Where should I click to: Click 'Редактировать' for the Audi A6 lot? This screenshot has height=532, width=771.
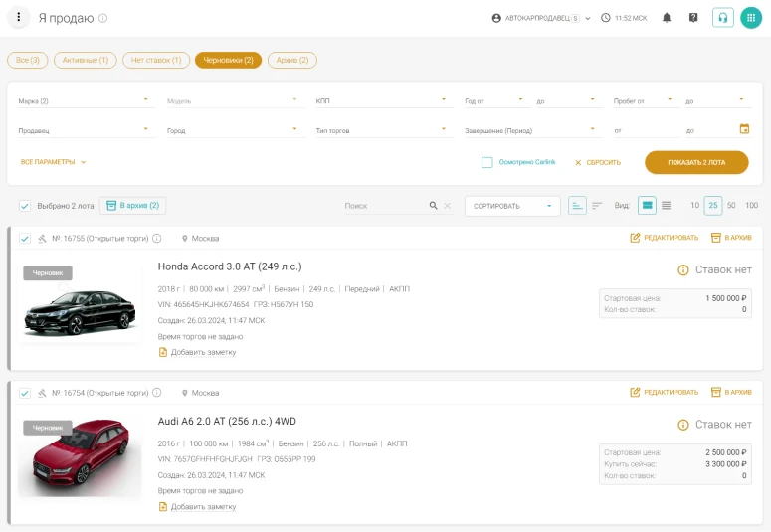coord(662,393)
